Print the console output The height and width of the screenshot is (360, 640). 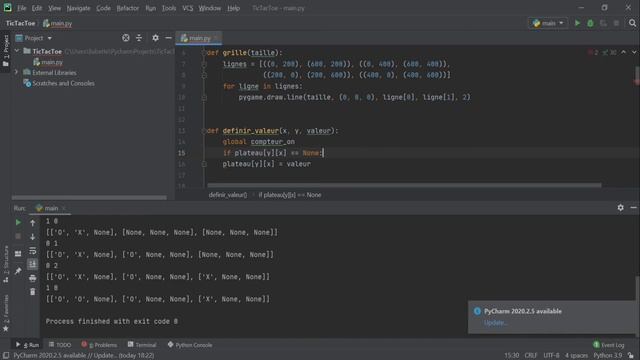(33, 278)
